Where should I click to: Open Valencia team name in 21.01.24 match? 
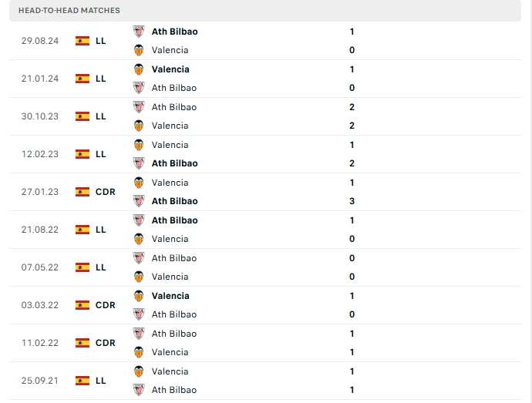coord(170,69)
